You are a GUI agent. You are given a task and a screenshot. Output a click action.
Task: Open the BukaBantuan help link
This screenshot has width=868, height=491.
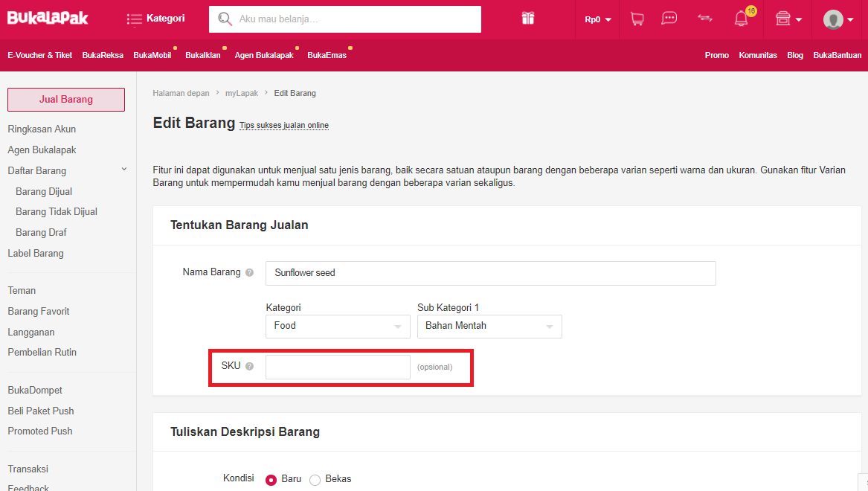838,55
